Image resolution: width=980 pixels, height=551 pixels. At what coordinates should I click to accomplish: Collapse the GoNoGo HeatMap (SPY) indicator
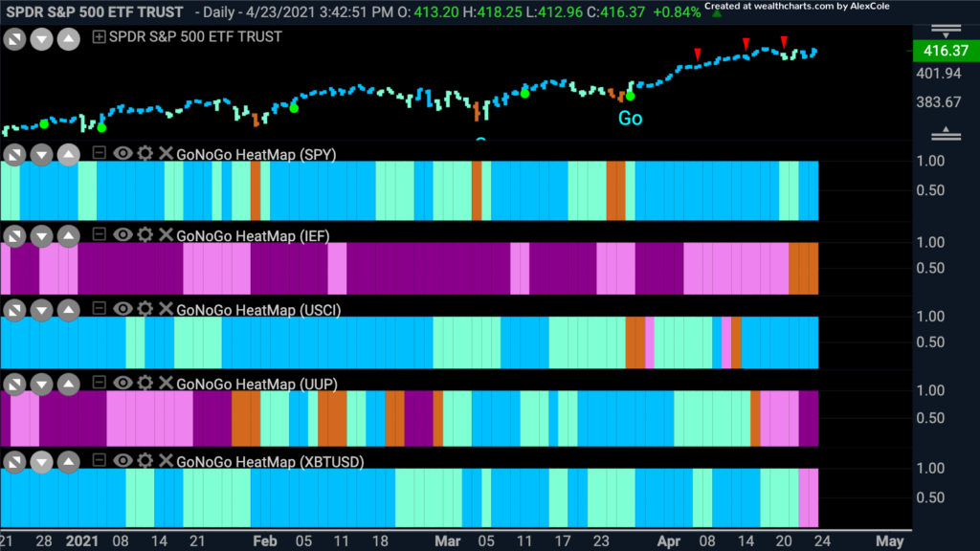click(x=99, y=152)
